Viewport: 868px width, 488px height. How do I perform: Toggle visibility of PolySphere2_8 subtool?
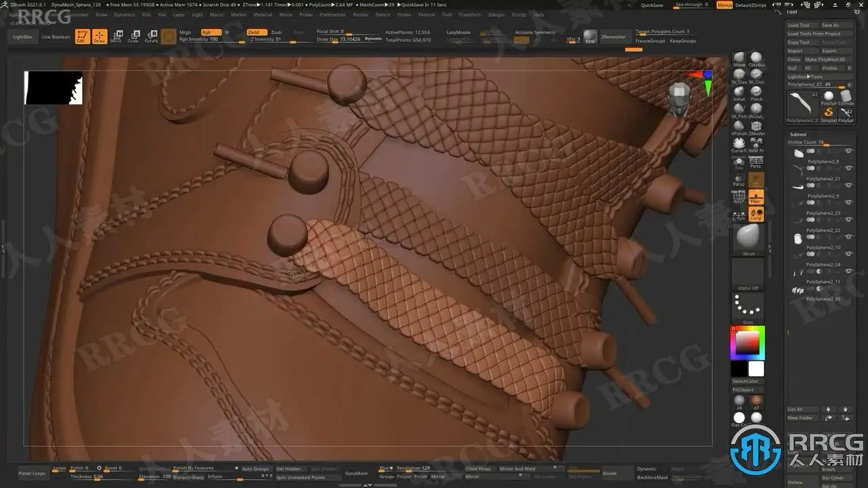click(848, 150)
